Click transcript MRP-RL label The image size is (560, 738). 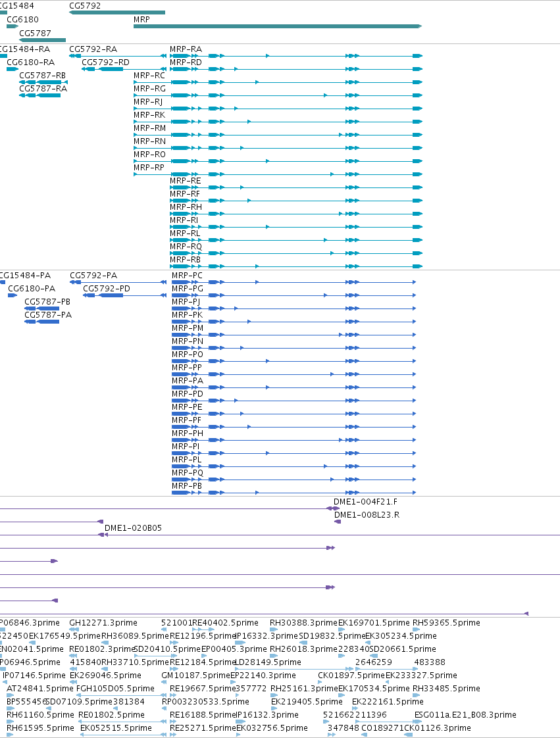point(185,234)
